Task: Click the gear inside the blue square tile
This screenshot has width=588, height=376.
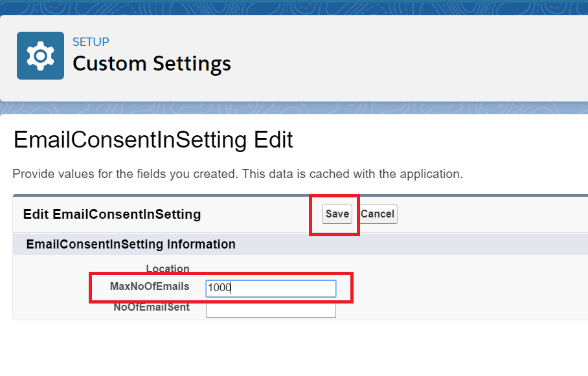Action: [x=40, y=55]
